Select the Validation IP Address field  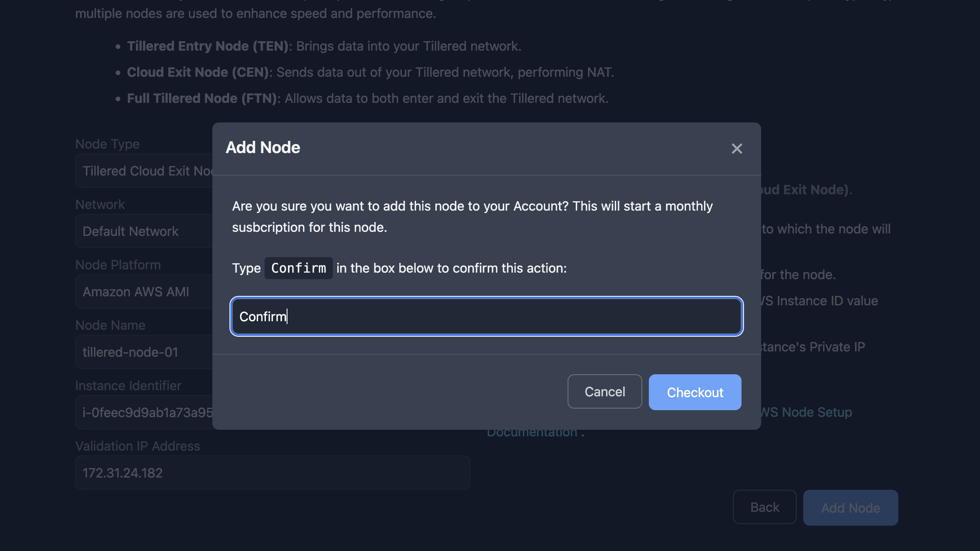tap(272, 472)
